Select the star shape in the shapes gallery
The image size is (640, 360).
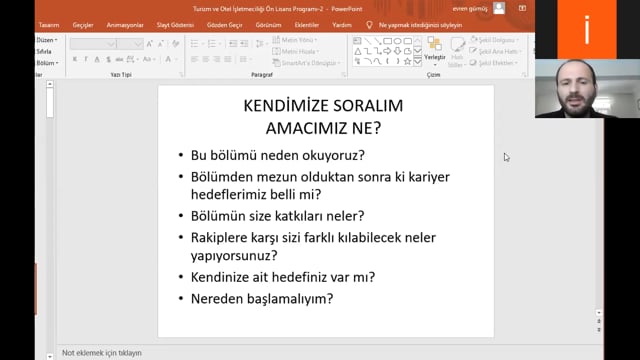407,62
